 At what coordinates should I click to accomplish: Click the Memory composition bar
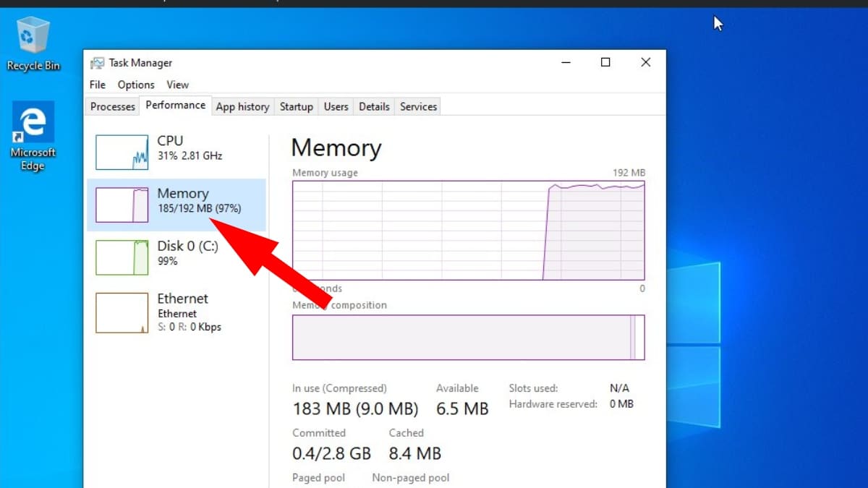468,337
